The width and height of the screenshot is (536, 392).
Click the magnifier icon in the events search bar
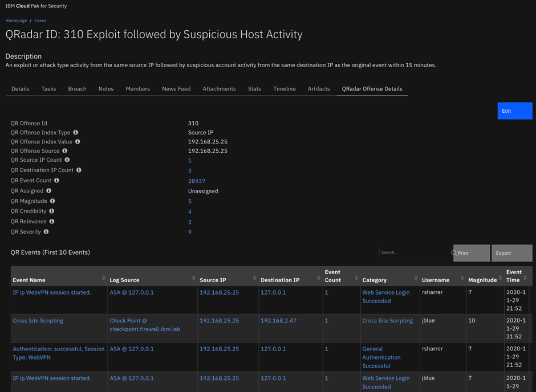point(453,252)
